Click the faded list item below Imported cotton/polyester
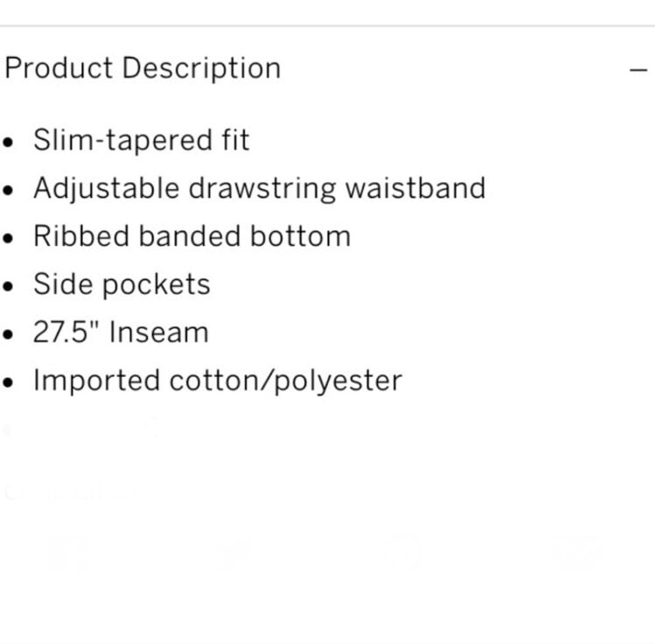The height and width of the screenshot is (644, 655). (81, 429)
